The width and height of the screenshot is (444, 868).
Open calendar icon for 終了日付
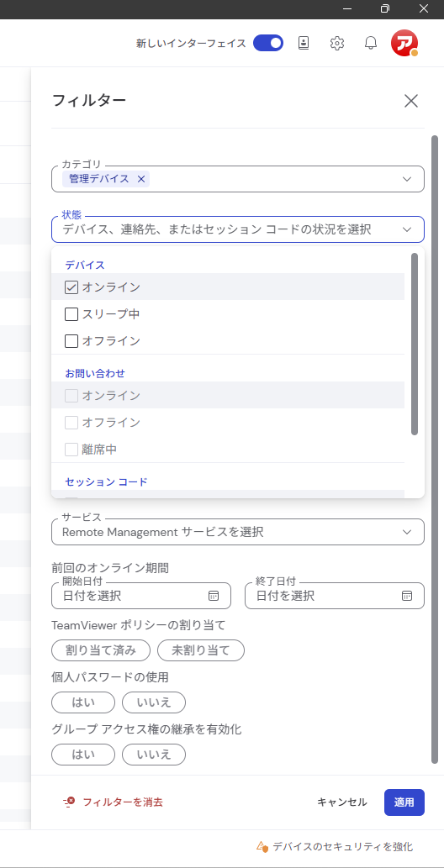[407, 596]
